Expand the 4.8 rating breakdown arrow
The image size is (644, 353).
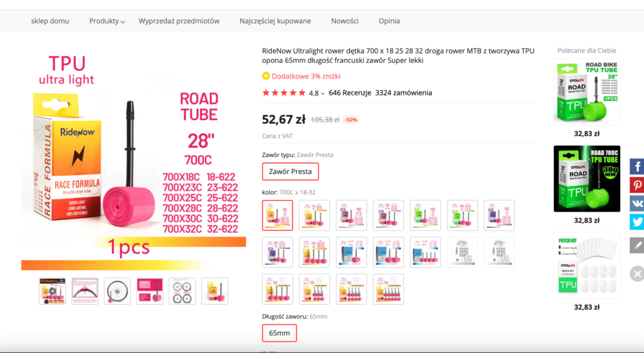(323, 94)
